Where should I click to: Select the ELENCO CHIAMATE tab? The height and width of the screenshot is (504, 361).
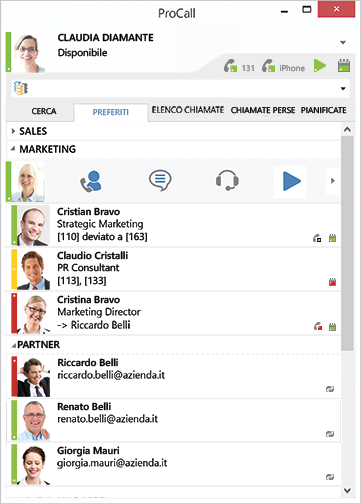[x=188, y=110]
